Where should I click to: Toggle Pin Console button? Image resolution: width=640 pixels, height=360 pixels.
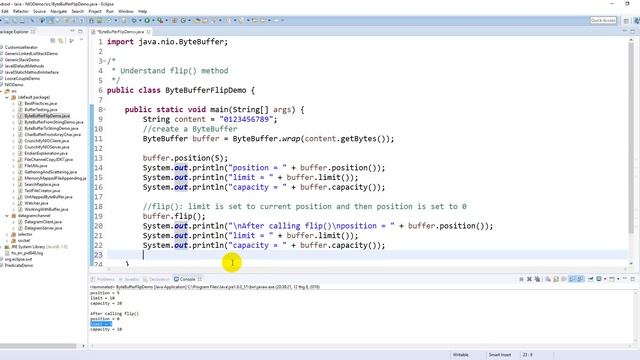coord(590,279)
